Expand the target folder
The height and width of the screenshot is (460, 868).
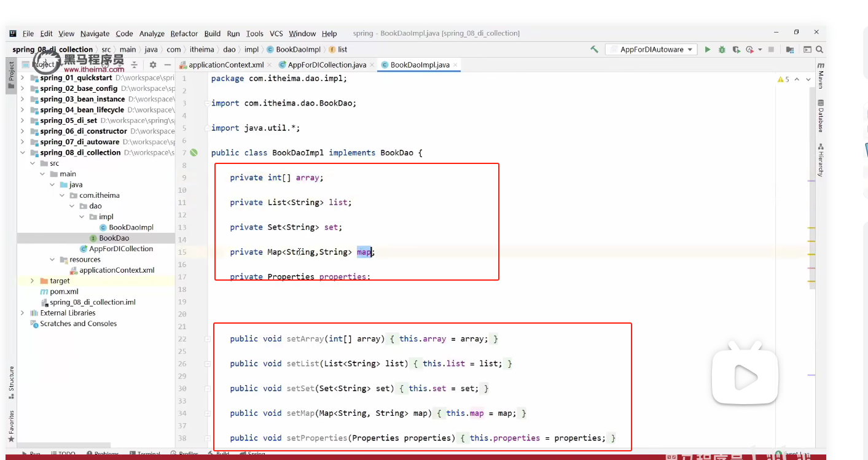click(33, 281)
